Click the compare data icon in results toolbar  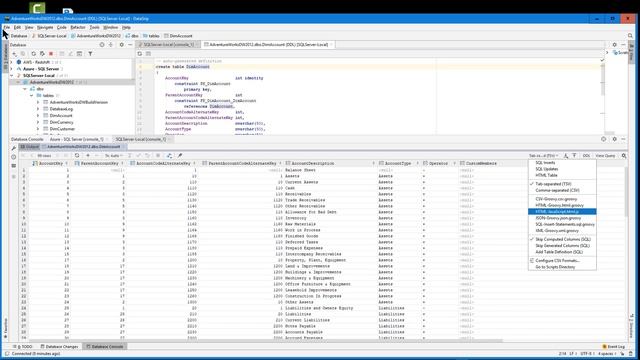[x=169, y=156]
